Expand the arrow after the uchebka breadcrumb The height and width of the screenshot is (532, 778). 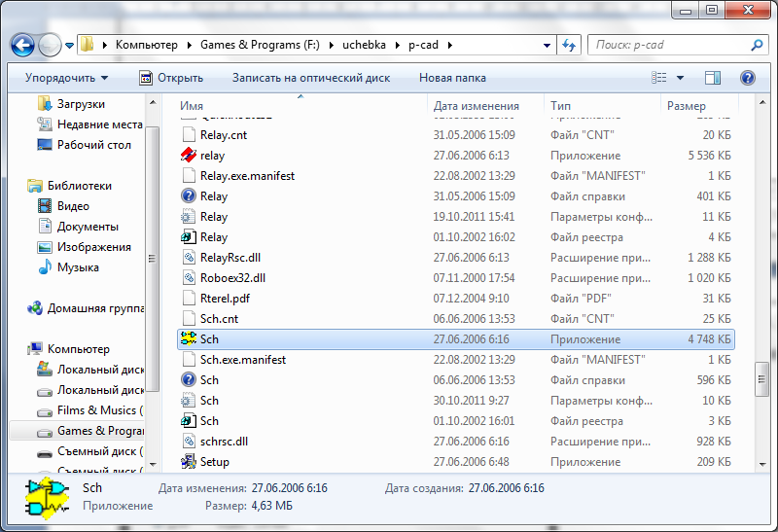point(398,45)
